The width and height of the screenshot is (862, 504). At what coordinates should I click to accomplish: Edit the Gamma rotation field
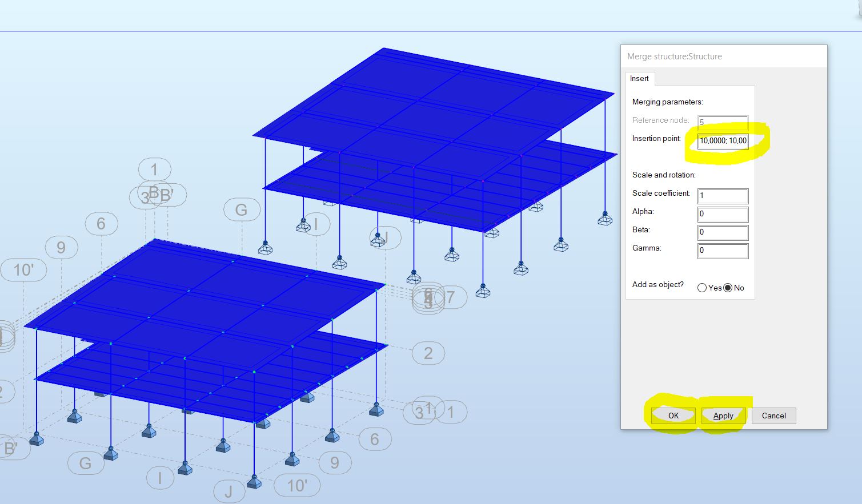click(722, 251)
